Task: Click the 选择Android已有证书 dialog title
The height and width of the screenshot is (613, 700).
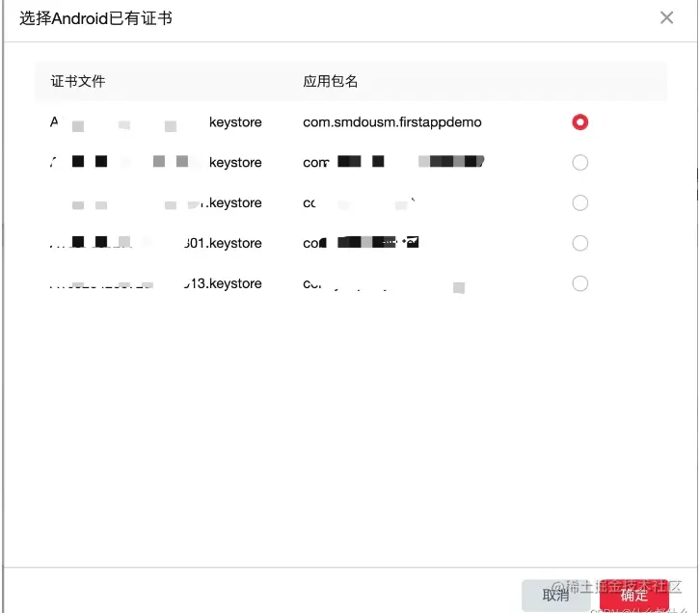Action: coord(95,18)
